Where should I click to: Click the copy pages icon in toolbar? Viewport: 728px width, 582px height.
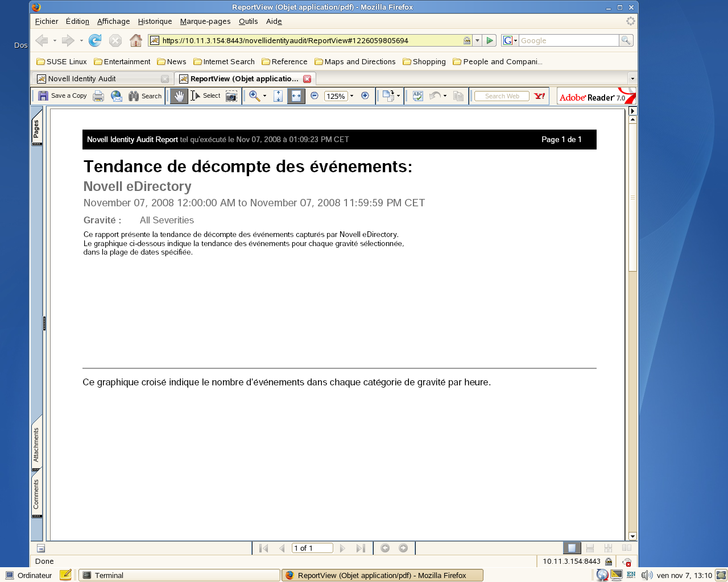pos(458,96)
